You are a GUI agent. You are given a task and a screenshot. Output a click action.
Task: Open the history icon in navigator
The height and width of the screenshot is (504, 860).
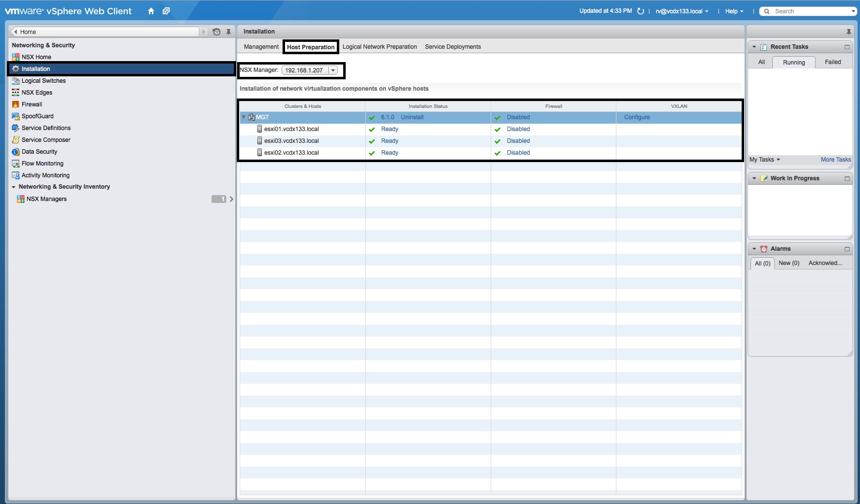click(x=216, y=32)
